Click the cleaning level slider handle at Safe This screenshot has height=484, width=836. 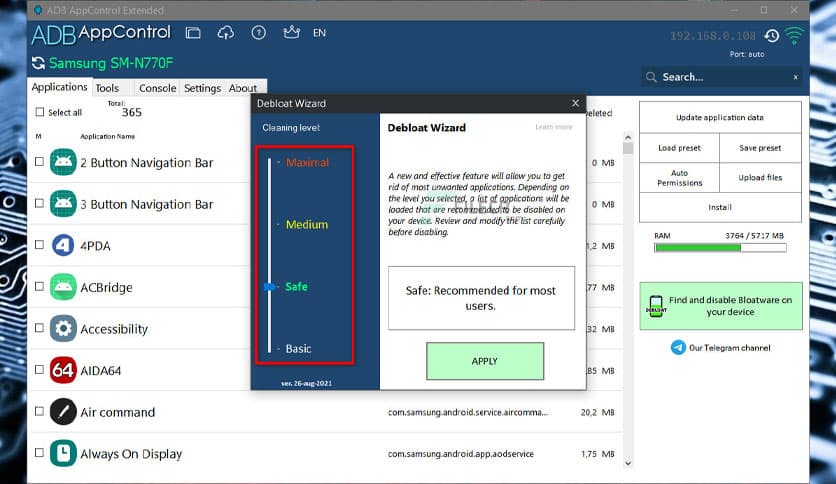click(x=270, y=287)
